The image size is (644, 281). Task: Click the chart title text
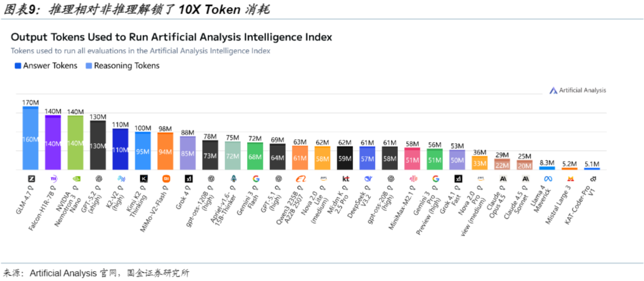pyautogui.click(x=171, y=37)
